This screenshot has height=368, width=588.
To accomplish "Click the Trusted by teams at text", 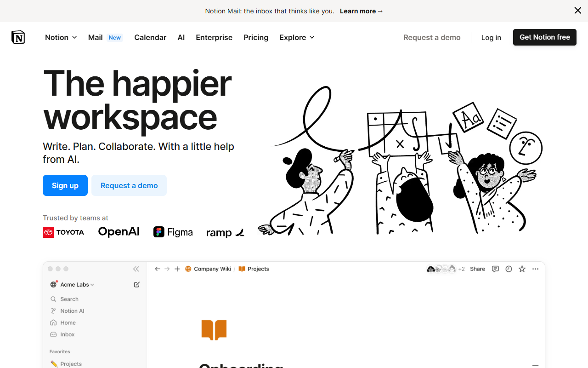I will coord(75,218).
